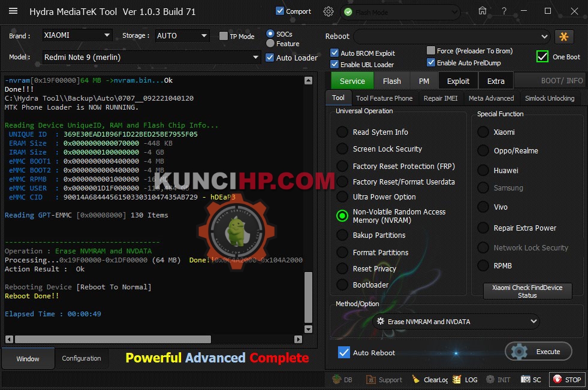Open the Storage AUTO dropdown
The image size is (588, 390).
[182, 35]
